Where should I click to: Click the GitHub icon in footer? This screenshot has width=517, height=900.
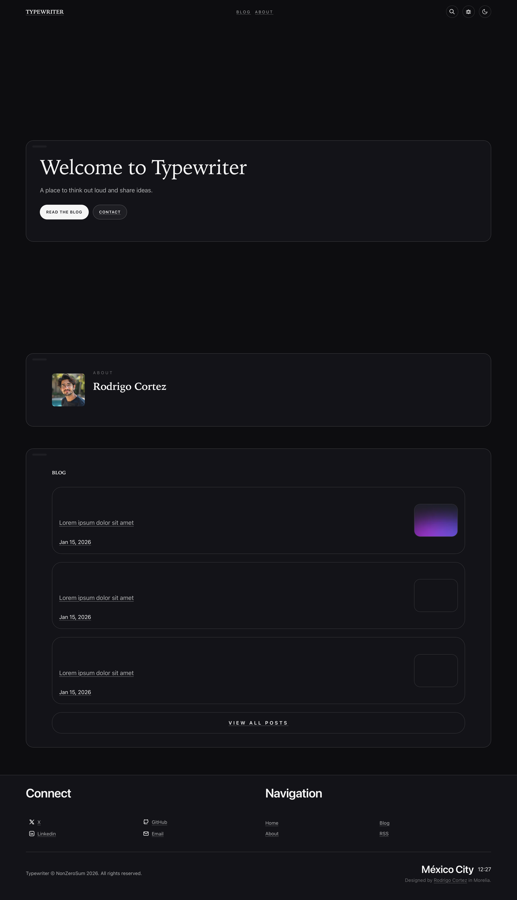click(x=146, y=822)
